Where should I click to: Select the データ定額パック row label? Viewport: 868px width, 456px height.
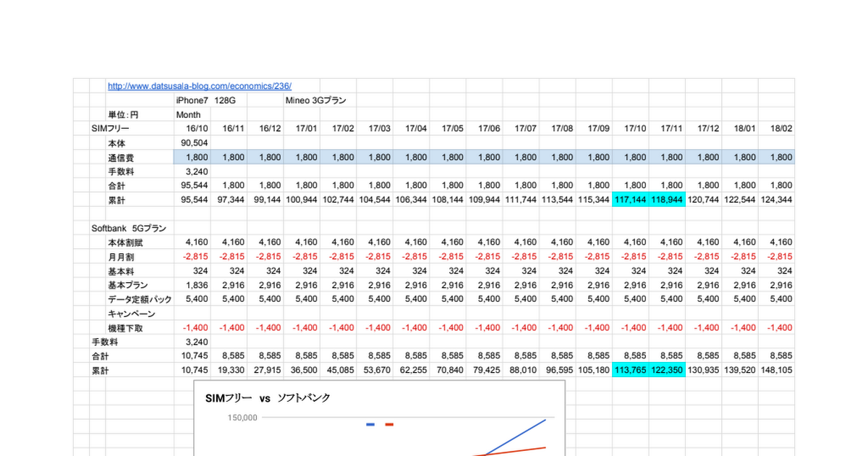[x=140, y=299]
